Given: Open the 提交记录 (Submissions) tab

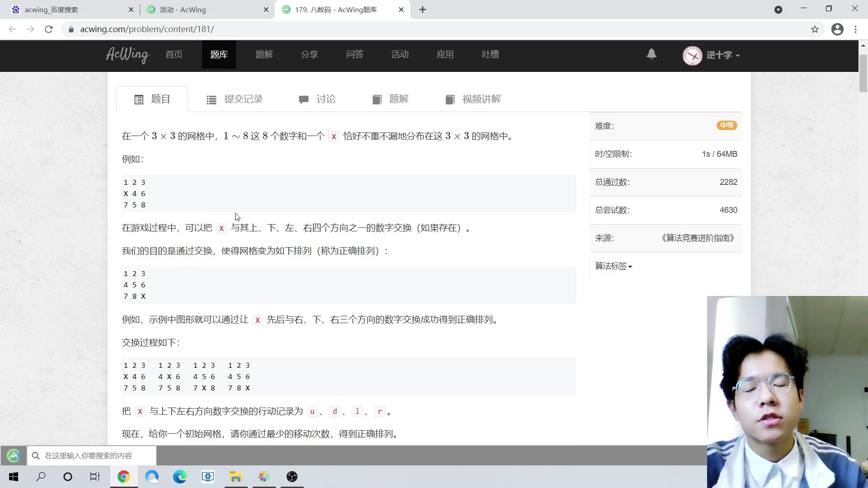Looking at the screenshot, I should tap(234, 99).
